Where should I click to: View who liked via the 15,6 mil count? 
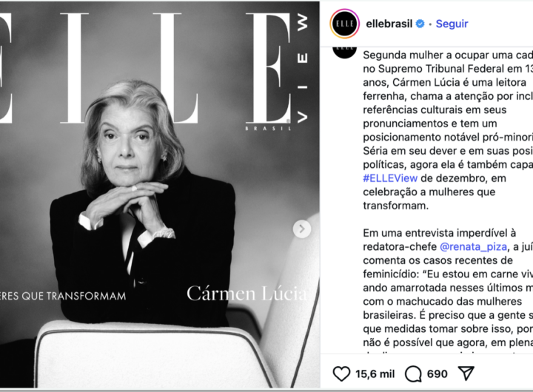(375, 374)
